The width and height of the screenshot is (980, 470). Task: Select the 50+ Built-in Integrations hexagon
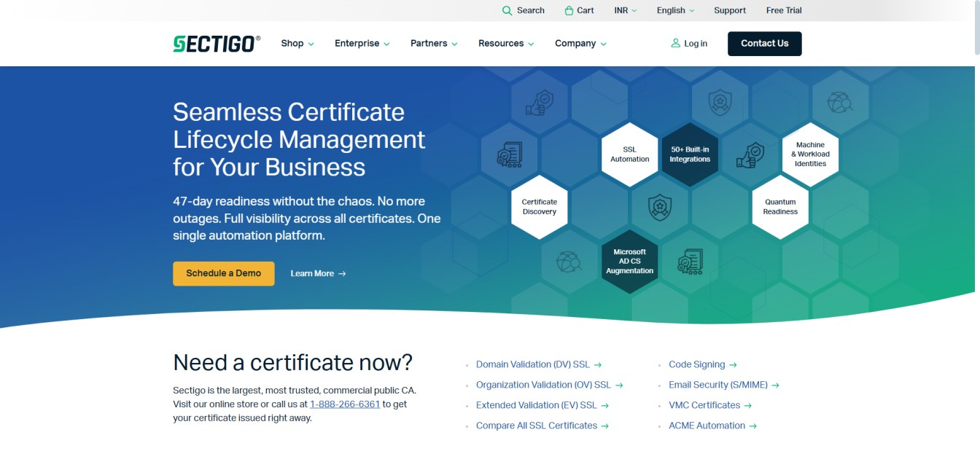coord(690,154)
